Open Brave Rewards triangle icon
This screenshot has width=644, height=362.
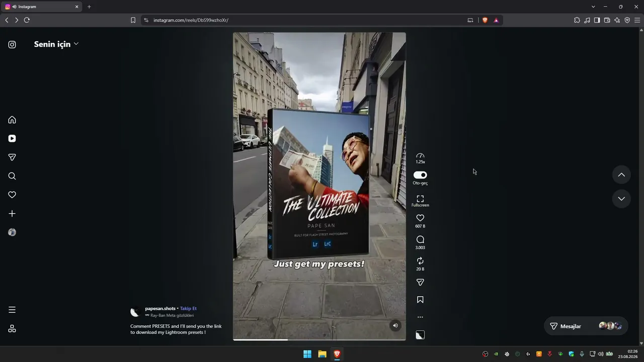pyautogui.click(x=496, y=20)
